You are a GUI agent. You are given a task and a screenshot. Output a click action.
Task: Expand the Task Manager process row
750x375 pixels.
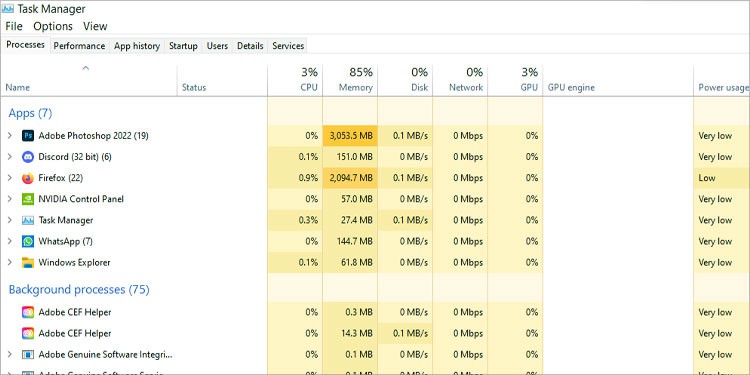[x=10, y=221]
